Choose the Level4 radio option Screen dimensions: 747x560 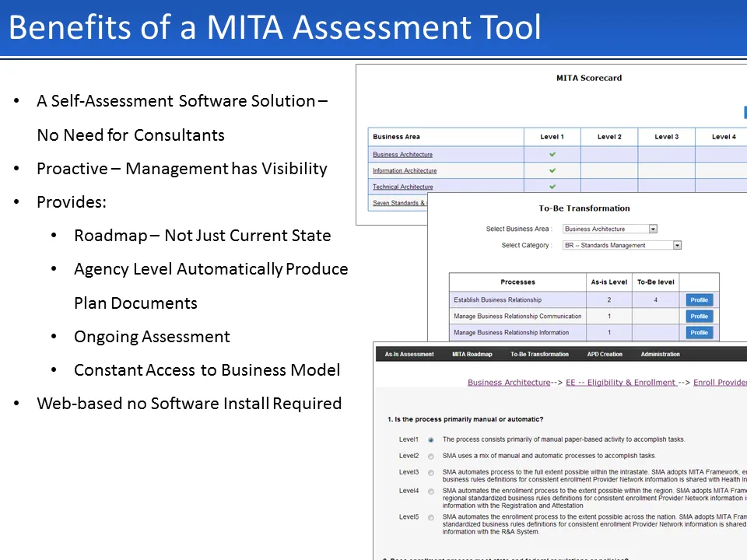coord(430,492)
